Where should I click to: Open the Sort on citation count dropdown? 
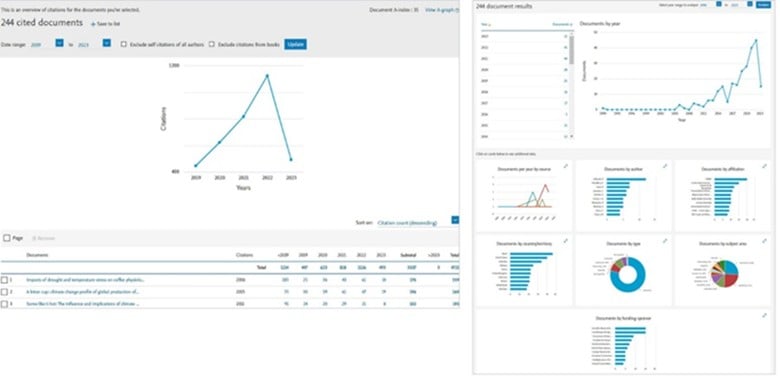pyautogui.click(x=455, y=220)
